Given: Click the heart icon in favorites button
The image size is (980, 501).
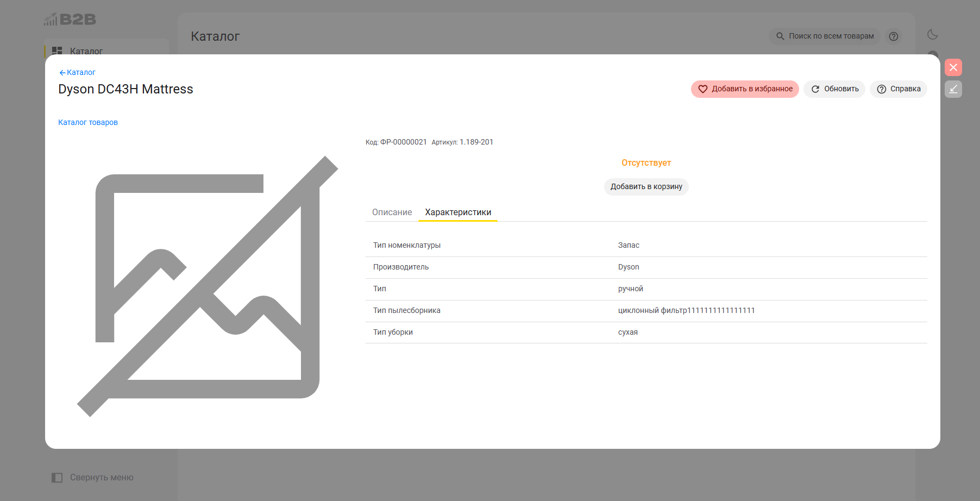Looking at the screenshot, I should [702, 89].
